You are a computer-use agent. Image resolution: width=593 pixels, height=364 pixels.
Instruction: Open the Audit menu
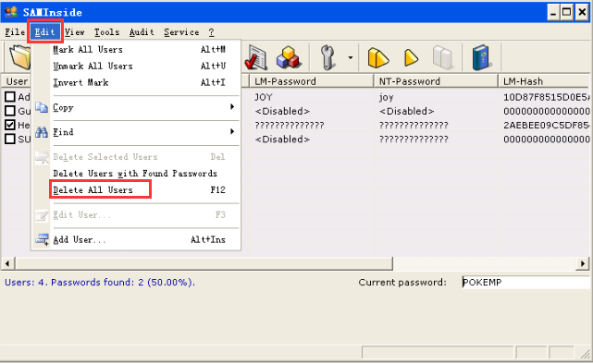142,32
